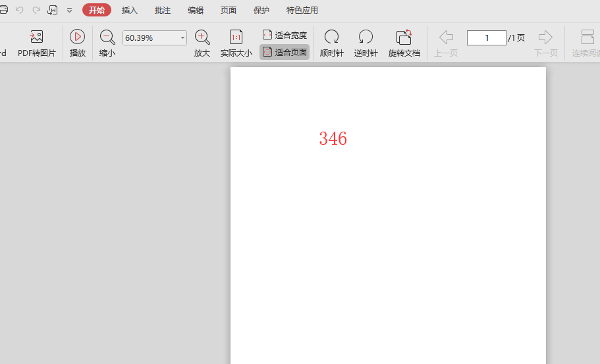The width and height of the screenshot is (600, 364).
Task: Zoom in using 放大 magnifier
Action: pos(202,38)
